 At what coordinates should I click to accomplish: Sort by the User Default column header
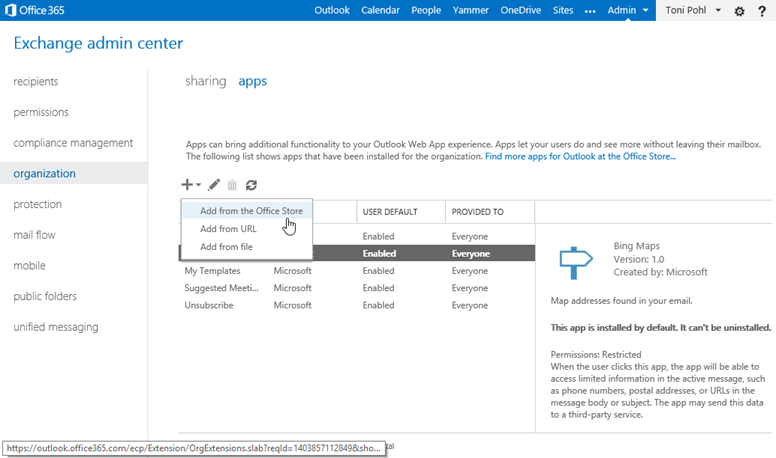pyautogui.click(x=391, y=212)
